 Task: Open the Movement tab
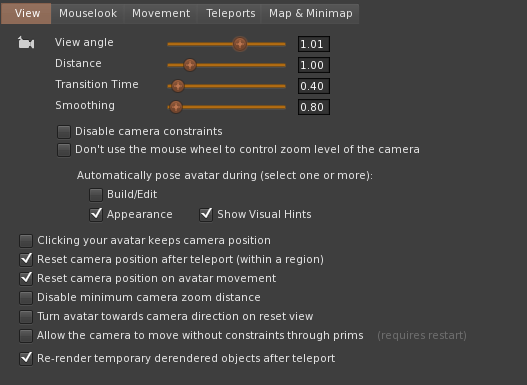coord(161,13)
